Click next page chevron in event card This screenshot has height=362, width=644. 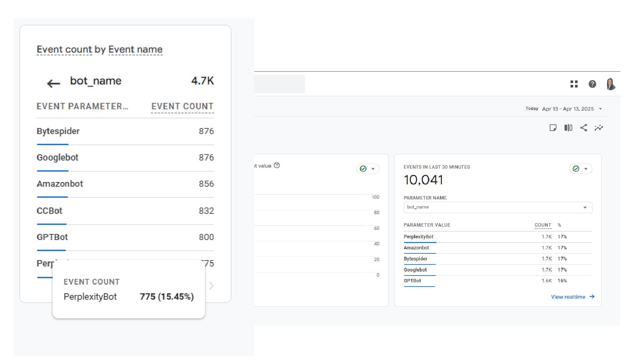point(211,286)
